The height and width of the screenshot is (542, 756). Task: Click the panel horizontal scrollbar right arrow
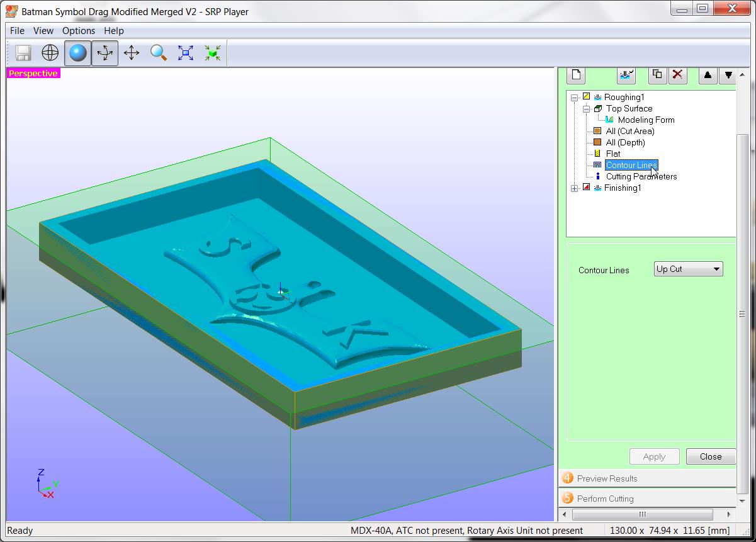[x=730, y=514]
